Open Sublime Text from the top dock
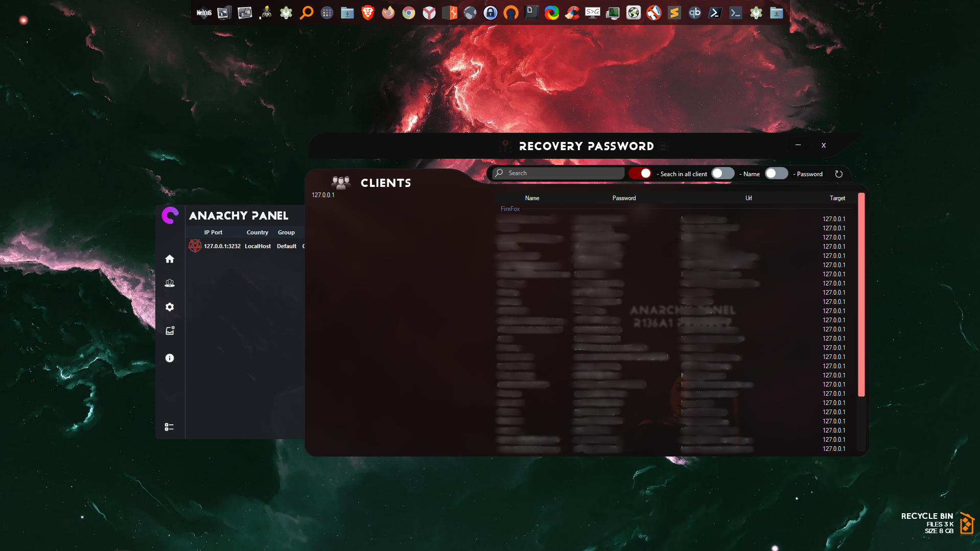The width and height of the screenshot is (980, 551). coord(674,13)
